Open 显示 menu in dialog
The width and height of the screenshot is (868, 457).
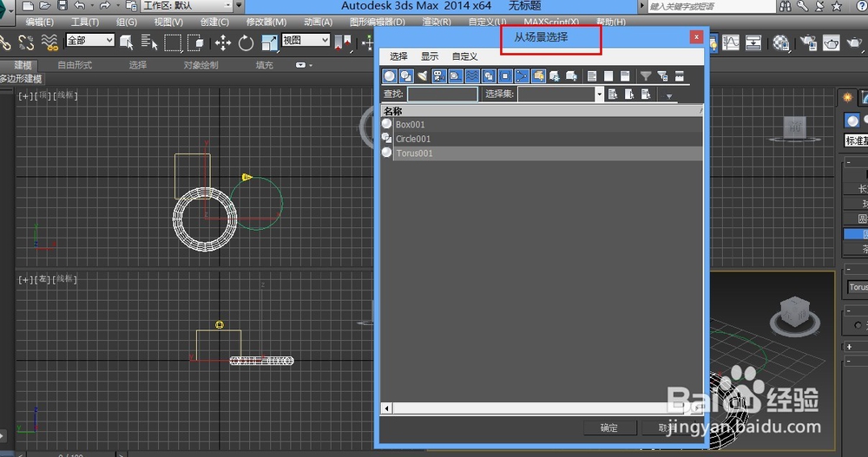pos(430,56)
